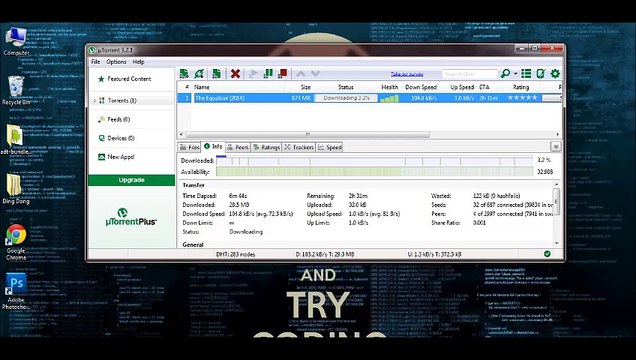Open the search provider dropdown arrow
Screen dimensions: 636x360
pos(516,74)
